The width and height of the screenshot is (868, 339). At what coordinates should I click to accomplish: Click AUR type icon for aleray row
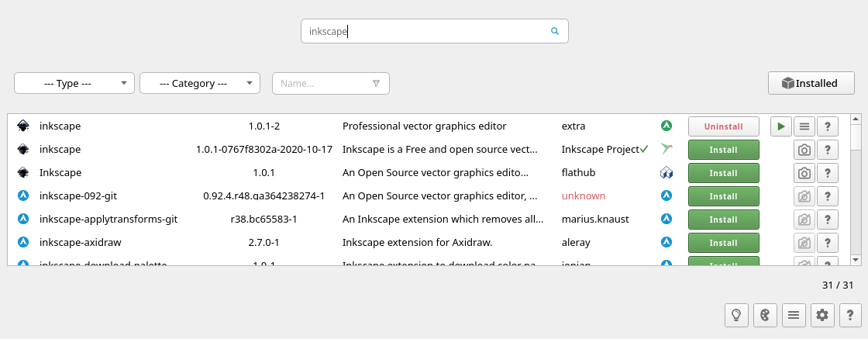pyautogui.click(x=666, y=242)
